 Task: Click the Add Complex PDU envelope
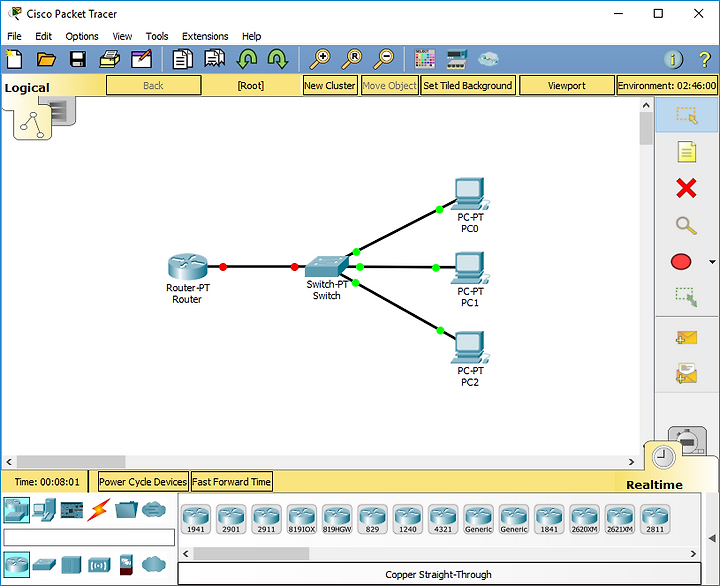point(686,373)
